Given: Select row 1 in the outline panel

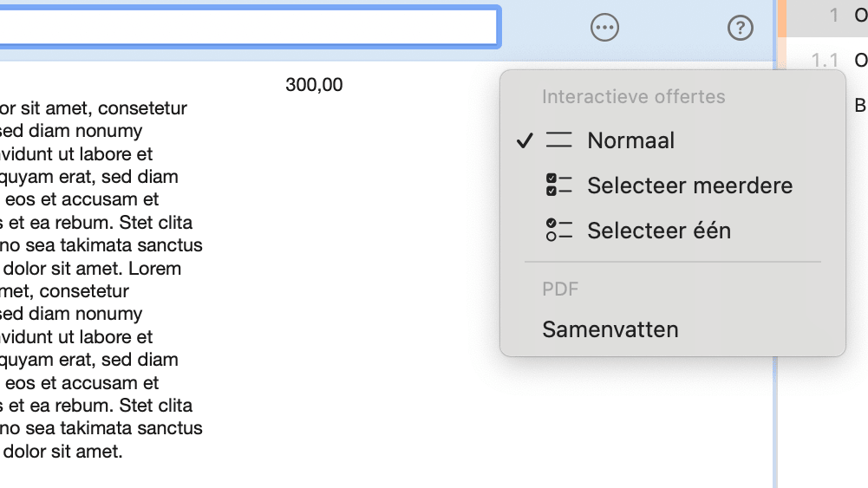Looking at the screenshot, I should [834, 16].
